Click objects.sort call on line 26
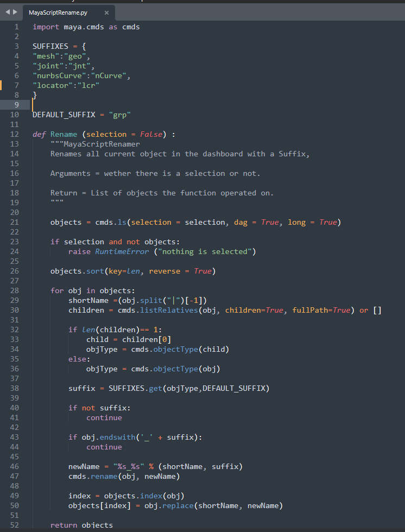 click(x=133, y=271)
